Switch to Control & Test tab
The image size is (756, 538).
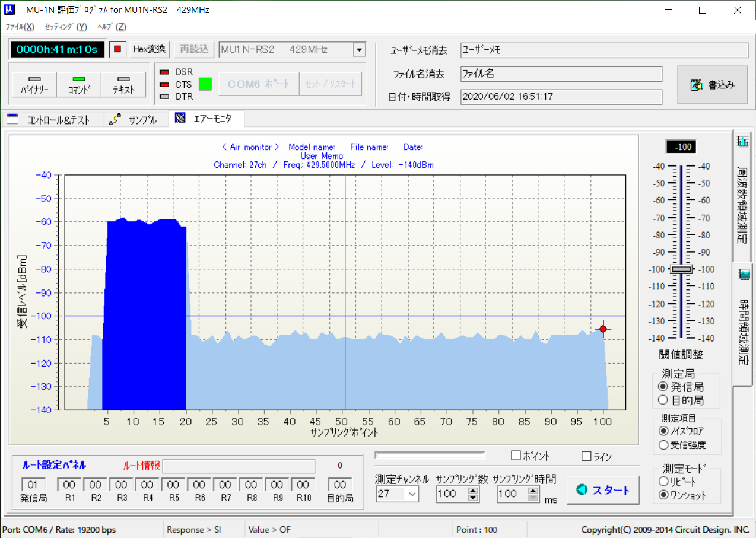pyautogui.click(x=52, y=120)
